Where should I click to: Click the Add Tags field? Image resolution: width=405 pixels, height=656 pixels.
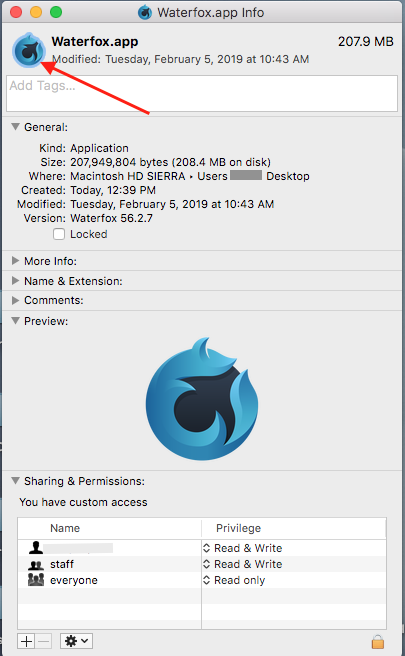coord(202,93)
